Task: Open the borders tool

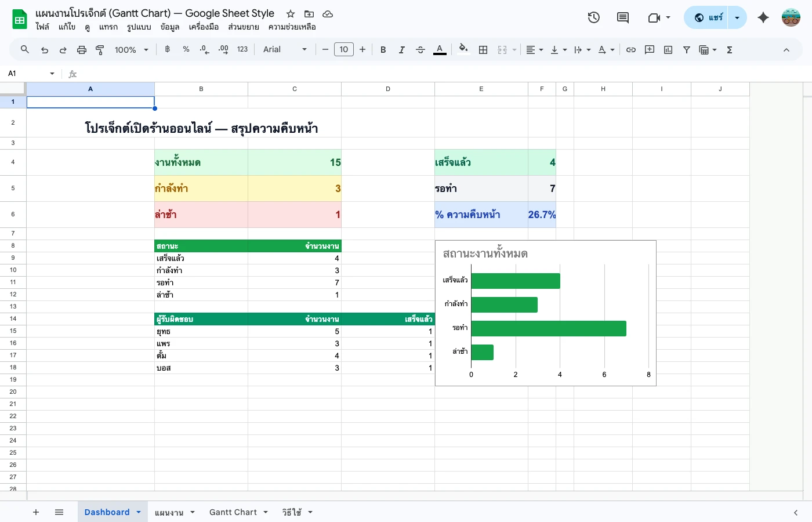Action: click(483, 49)
